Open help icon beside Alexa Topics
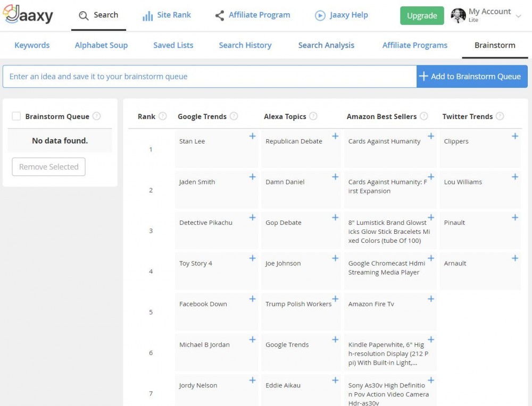 click(313, 116)
